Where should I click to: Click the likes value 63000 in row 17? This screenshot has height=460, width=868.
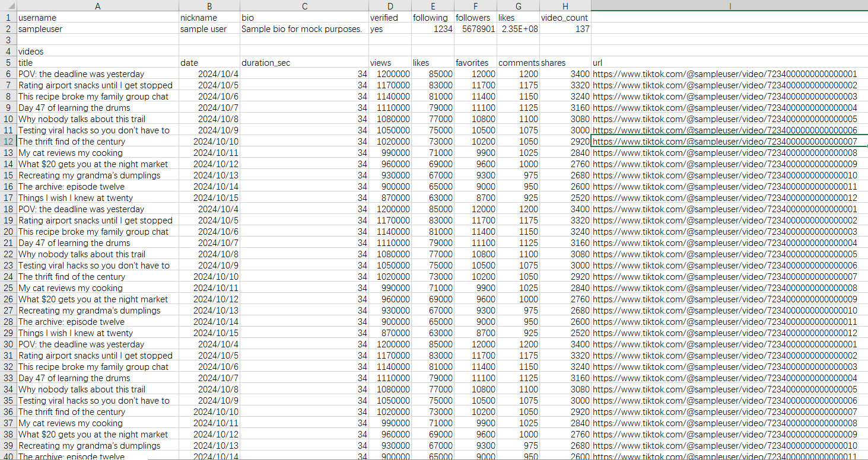433,198
